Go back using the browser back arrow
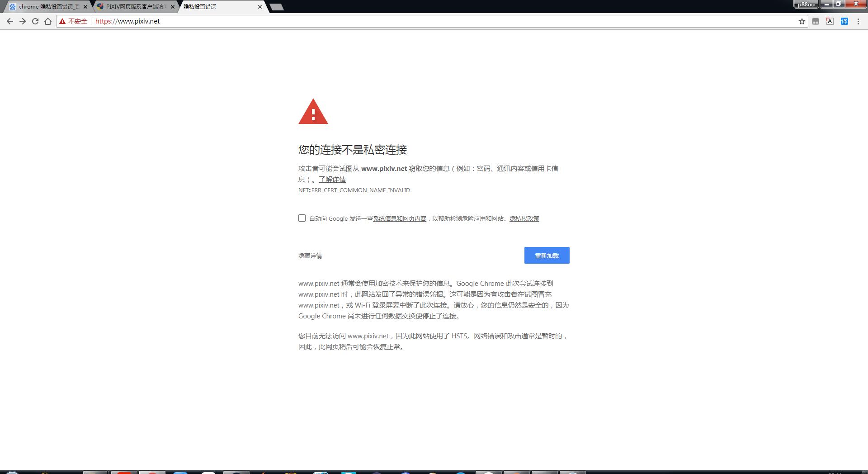Image resolution: width=868 pixels, height=474 pixels. click(x=10, y=21)
